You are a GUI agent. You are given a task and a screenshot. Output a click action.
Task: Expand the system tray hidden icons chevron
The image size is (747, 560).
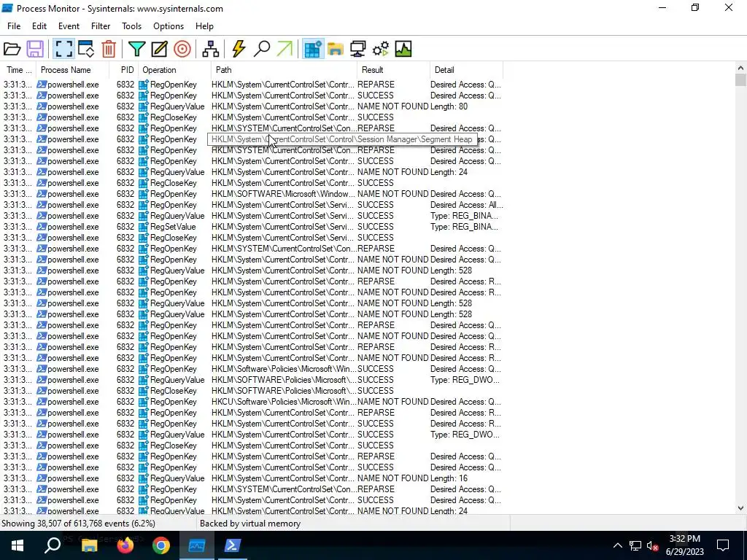point(617,545)
